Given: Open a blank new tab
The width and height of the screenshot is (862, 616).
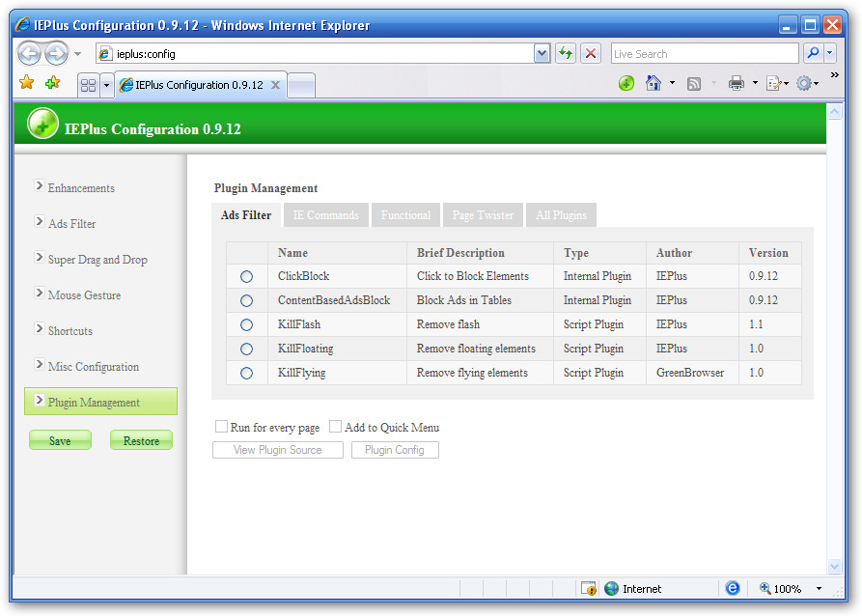Looking at the screenshot, I should tap(301, 86).
